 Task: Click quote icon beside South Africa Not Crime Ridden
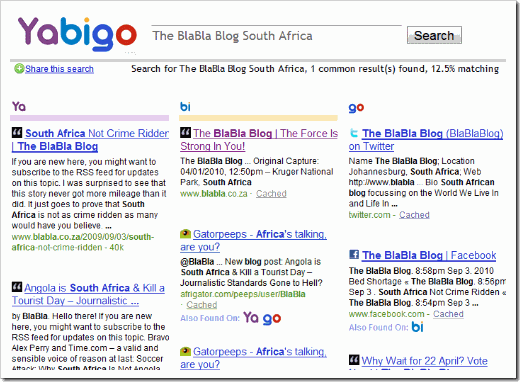point(17,132)
